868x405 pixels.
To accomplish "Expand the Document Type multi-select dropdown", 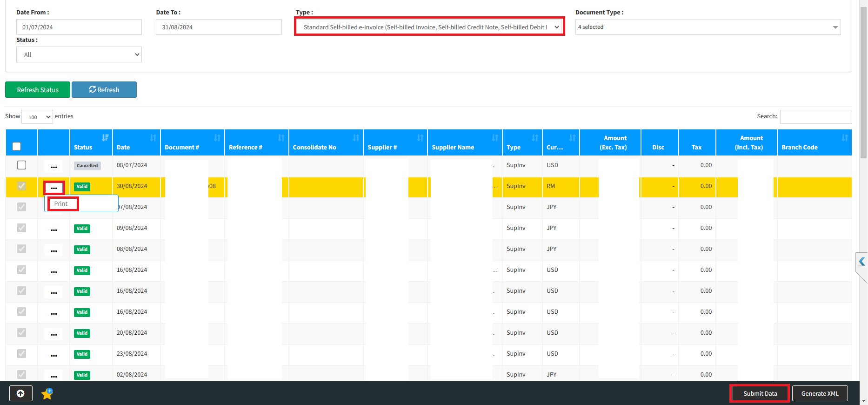I will [708, 27].
